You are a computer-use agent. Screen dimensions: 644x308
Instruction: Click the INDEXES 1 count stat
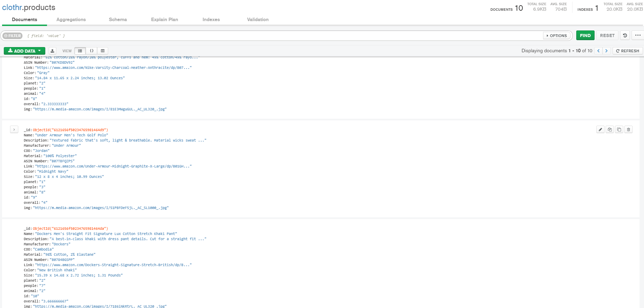pos(588,8)
